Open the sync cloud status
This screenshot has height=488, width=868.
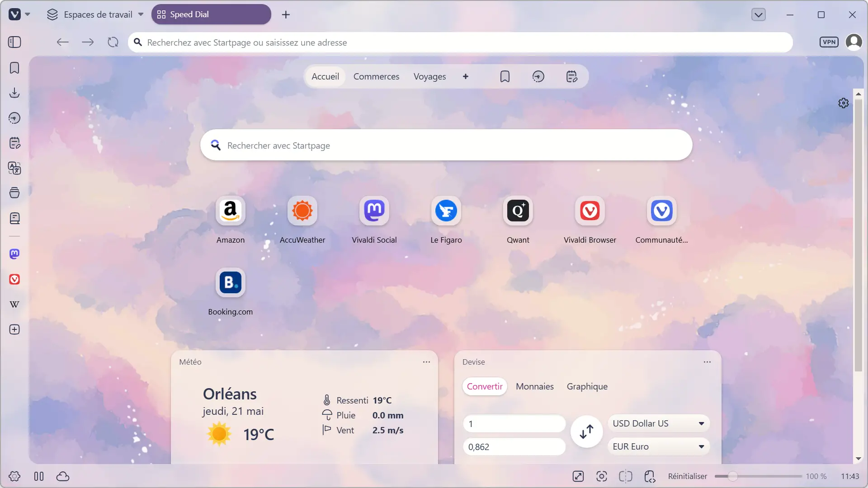[63, 476]
